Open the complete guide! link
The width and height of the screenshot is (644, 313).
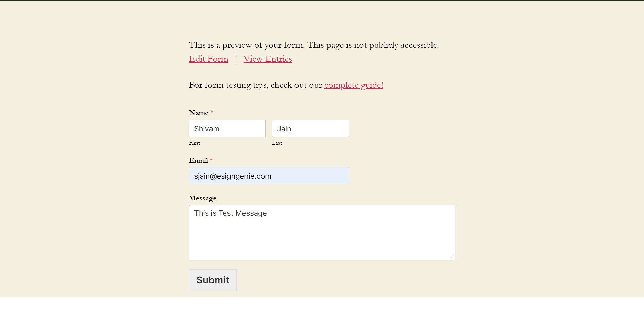(354, 85)
